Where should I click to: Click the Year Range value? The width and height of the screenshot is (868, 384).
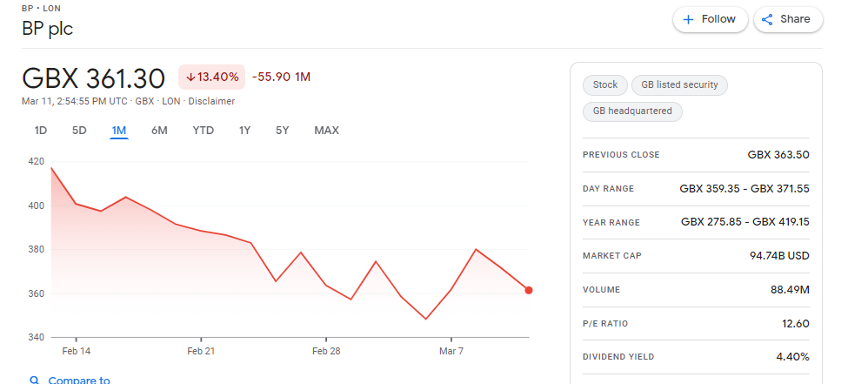[x=744, y=222]
